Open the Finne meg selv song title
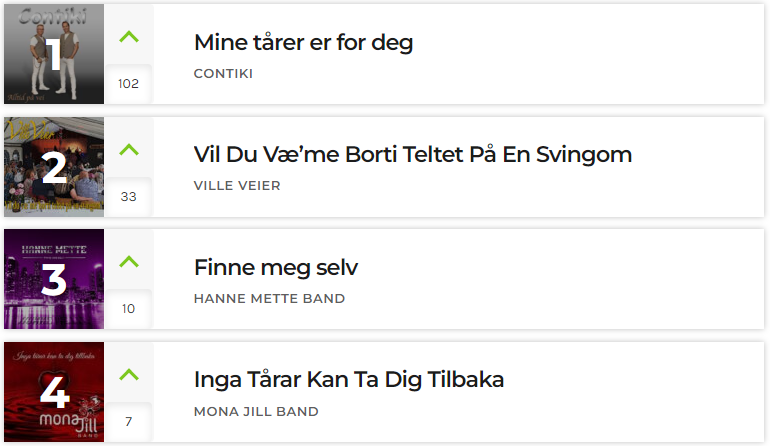This screenshot has width=770, height=446. [x=276, y=268]
